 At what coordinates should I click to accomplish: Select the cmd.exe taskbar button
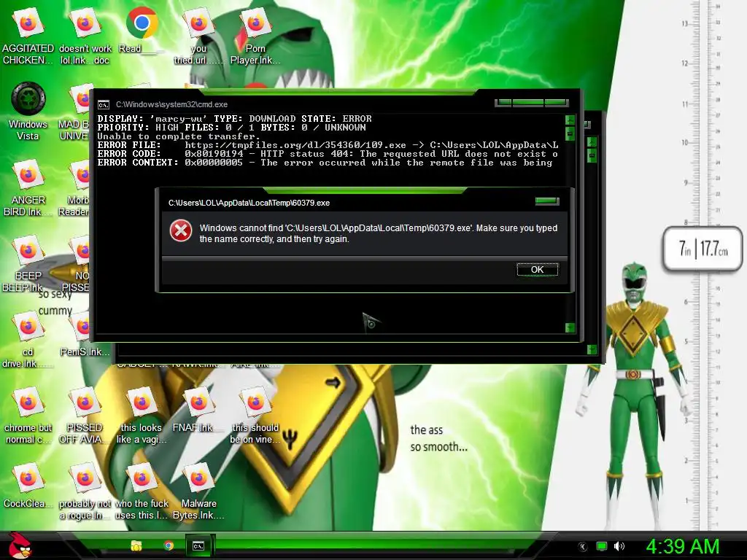point(198,545)
